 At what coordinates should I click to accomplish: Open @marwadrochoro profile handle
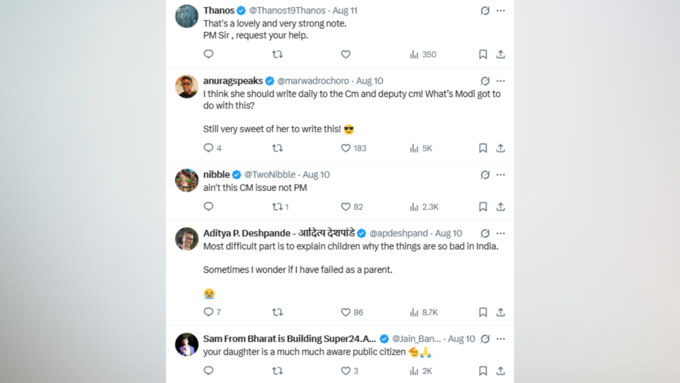[x=313, y=81]
